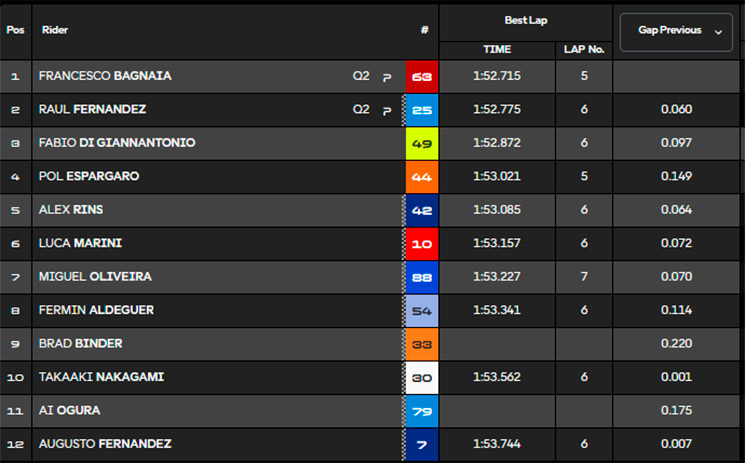Click the red number 10 badge
This screenshot has height=463, width=745.
[x=422, y=244]
